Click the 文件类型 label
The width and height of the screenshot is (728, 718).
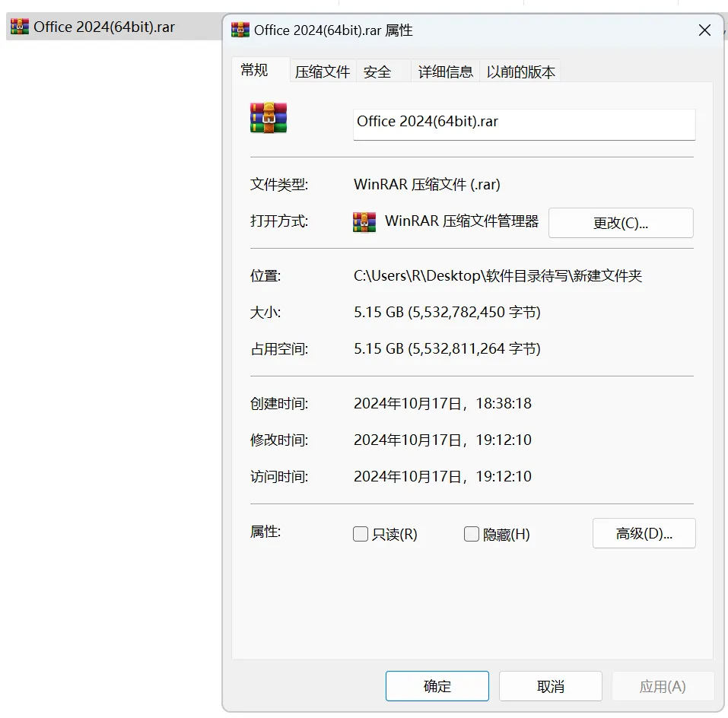click(x=279, y=184)
